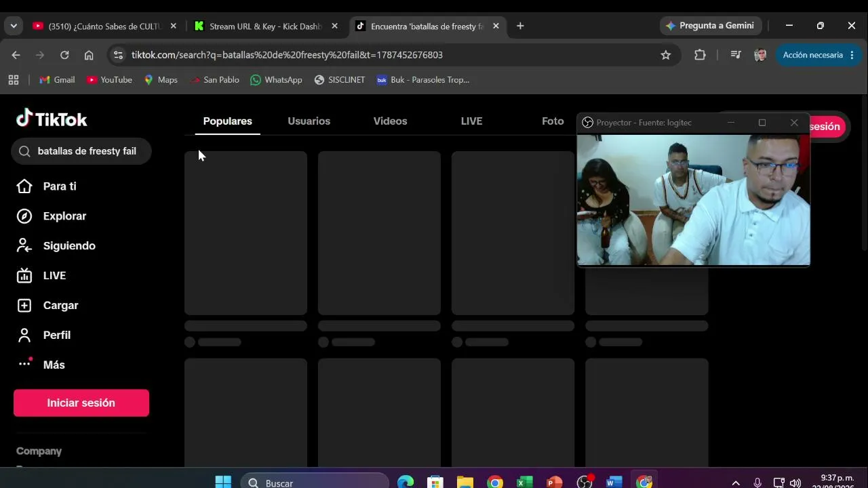Open the Maps bookmark
868x488 pixels.
tap(161, 80)
